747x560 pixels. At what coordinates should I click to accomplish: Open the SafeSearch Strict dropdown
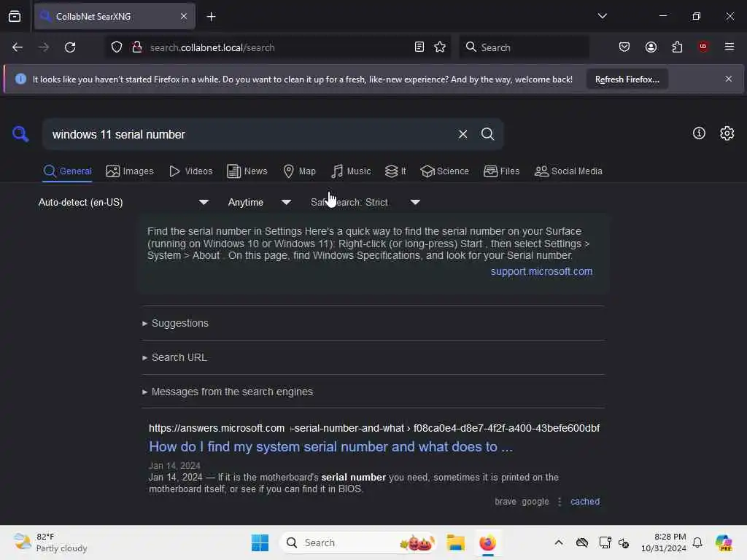(x=365, y=203)
